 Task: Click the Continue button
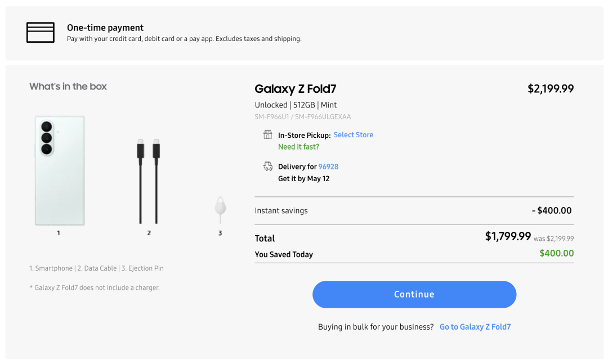pos(414,295)
